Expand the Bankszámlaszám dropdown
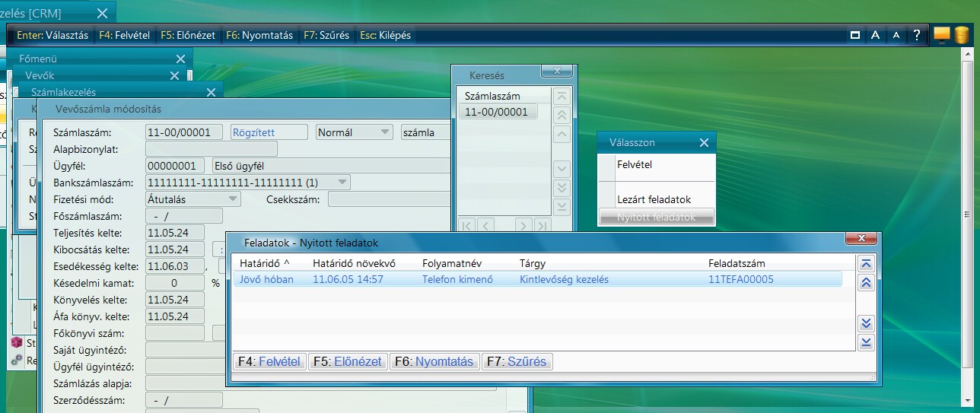The image size is (980, 413). coord(342,183)
